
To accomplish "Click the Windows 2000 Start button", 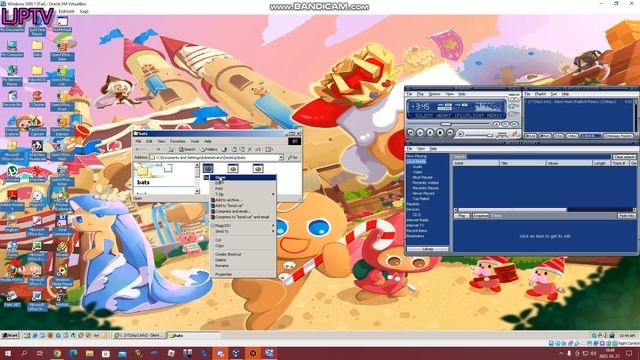I will pyautogui.click(x=10, y=336).
